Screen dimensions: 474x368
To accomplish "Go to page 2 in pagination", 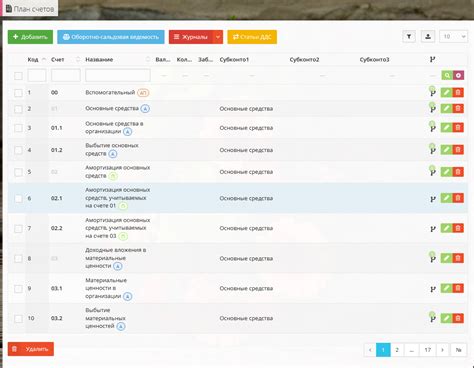I will 397,350.
